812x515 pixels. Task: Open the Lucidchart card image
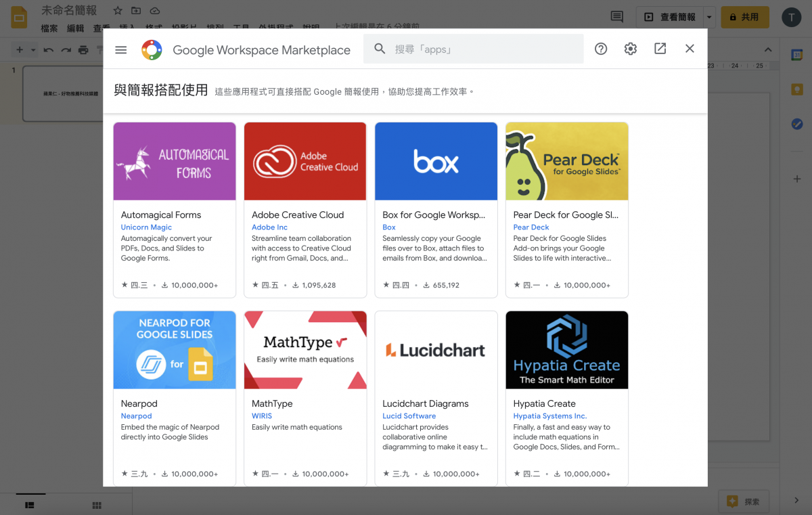tap(436, 350)
